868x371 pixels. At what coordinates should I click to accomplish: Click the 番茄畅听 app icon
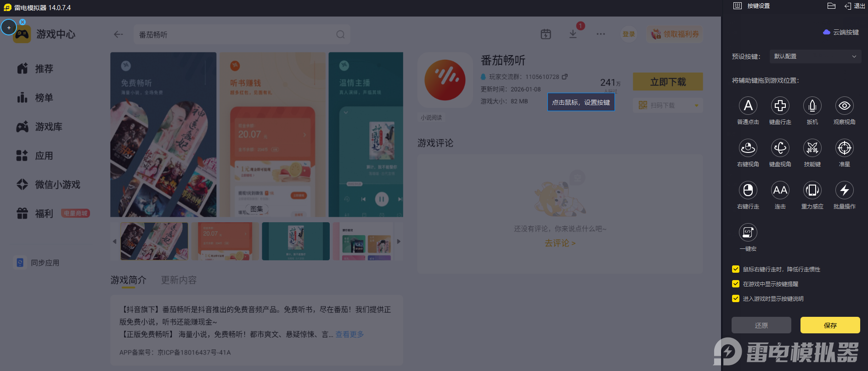(445, 80)
